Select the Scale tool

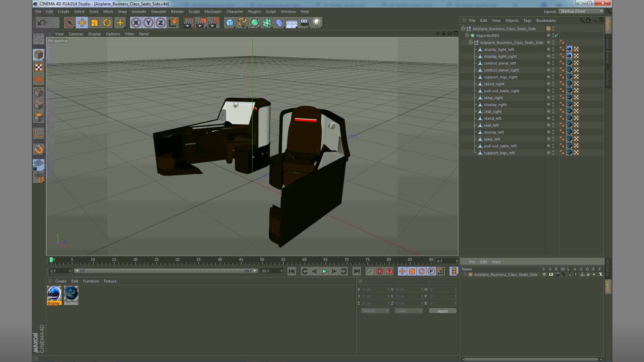[95, 23]
